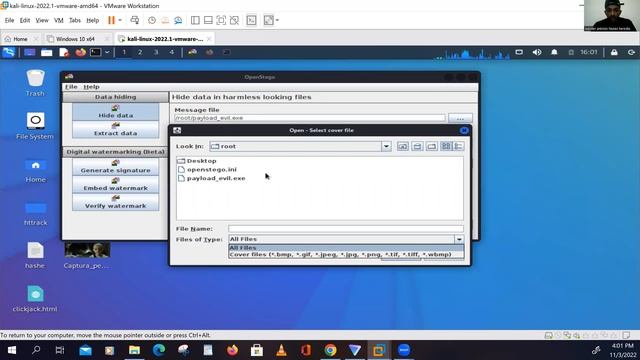
Task: Open terminal dropdown arrow in Kali panel
Action: (107, 52)
